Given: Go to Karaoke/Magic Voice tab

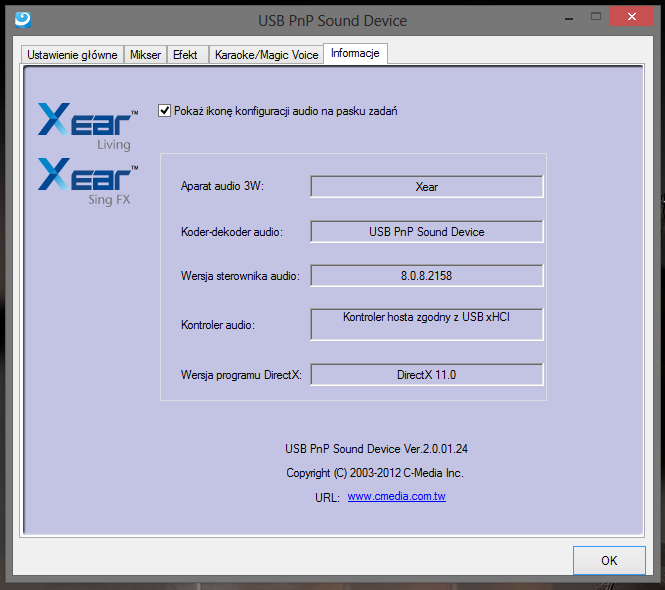Looking at the screenshot, I should point(267,55).
